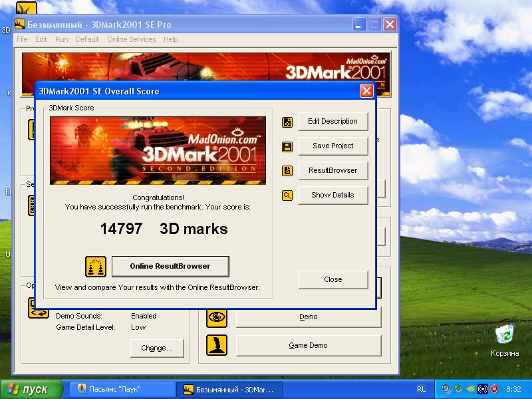Screen dimensions: 532x399
Task: Launch Game Demo in the main window
Action: pyautogui.click(x=309, y=345)
